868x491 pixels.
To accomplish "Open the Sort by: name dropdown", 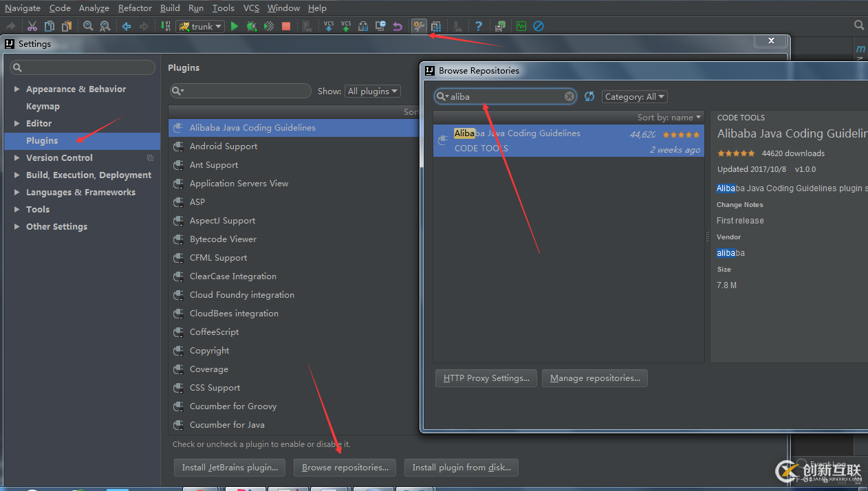I will pos(669,117).
